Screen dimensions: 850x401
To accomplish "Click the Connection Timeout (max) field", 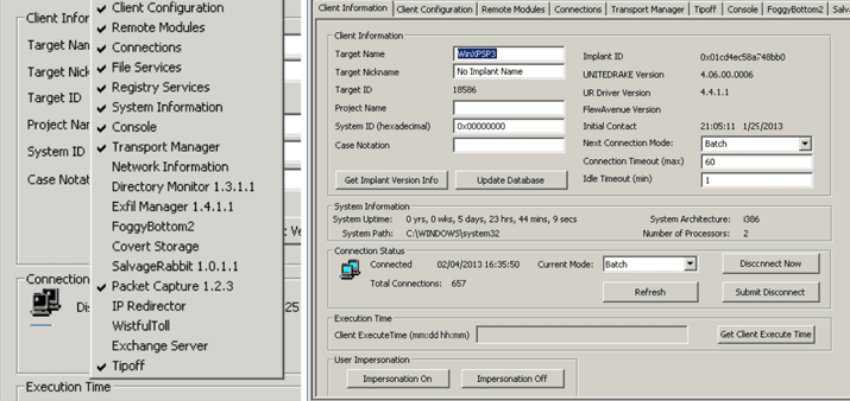I will coord(757,162).
